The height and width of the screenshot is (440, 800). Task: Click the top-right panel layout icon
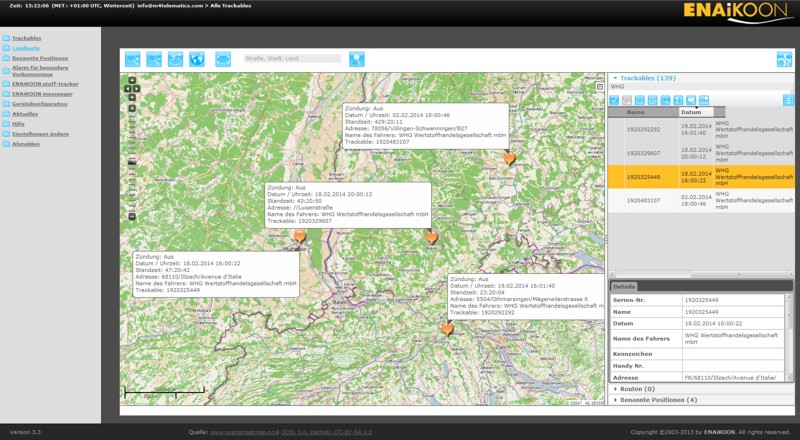coord(784,59)
